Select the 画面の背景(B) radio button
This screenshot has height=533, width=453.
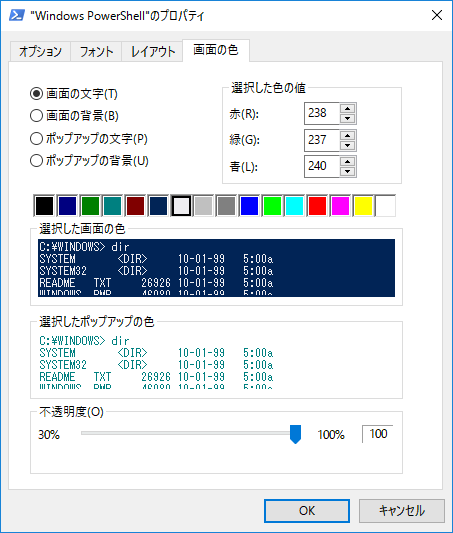(74, 116)
